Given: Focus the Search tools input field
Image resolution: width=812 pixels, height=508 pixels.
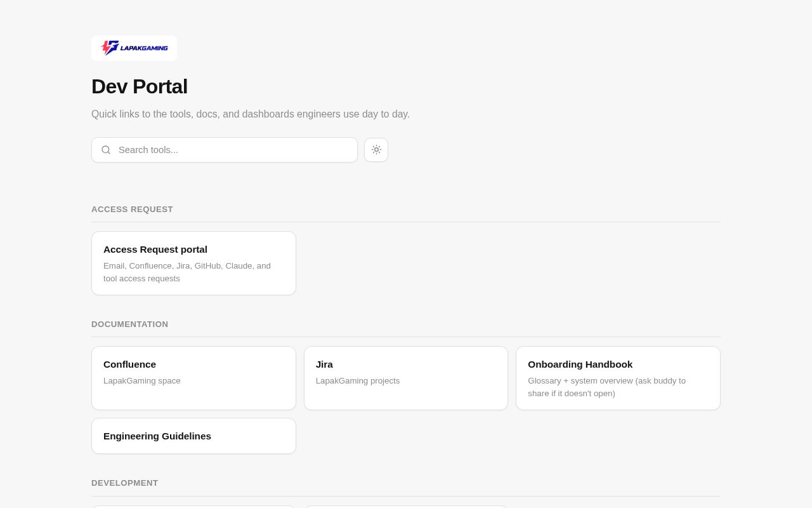Looking at the screenshot, I should pyautogui.click(x=225, y=150).
